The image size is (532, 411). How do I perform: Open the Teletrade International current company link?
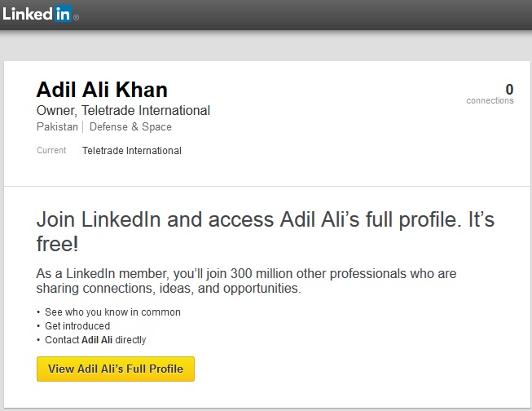click(x=132, y=151)
